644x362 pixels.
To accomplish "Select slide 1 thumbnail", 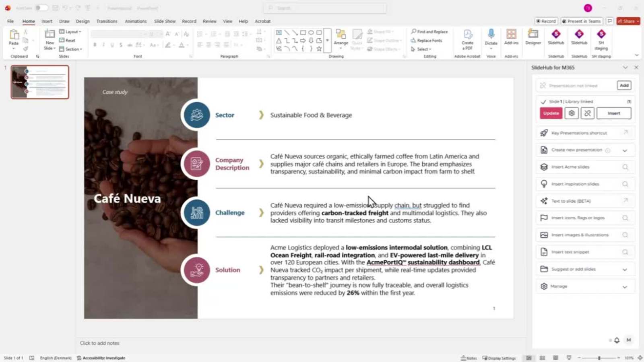I will (x=40, y=82).
